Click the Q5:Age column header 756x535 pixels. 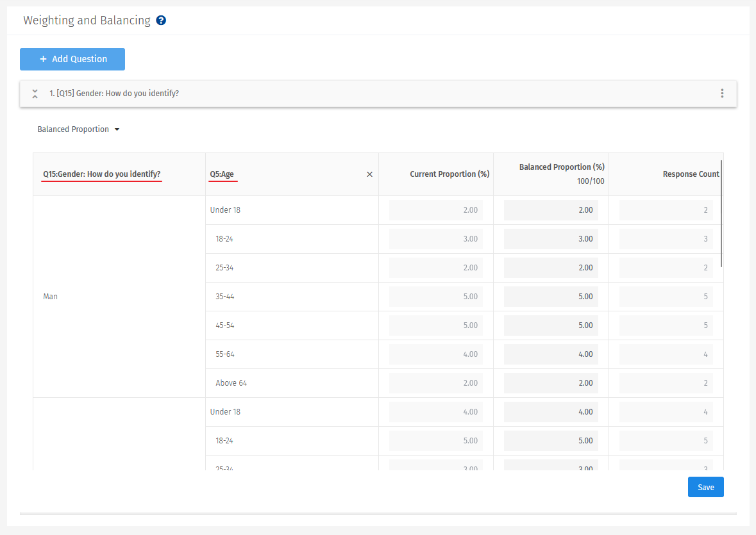(222, 174)
